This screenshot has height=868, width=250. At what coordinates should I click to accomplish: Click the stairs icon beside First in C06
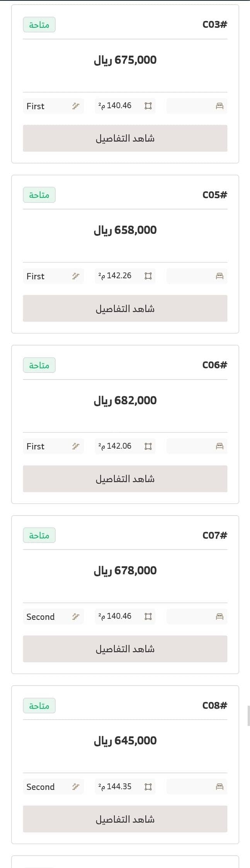click(x=76, y=446)
